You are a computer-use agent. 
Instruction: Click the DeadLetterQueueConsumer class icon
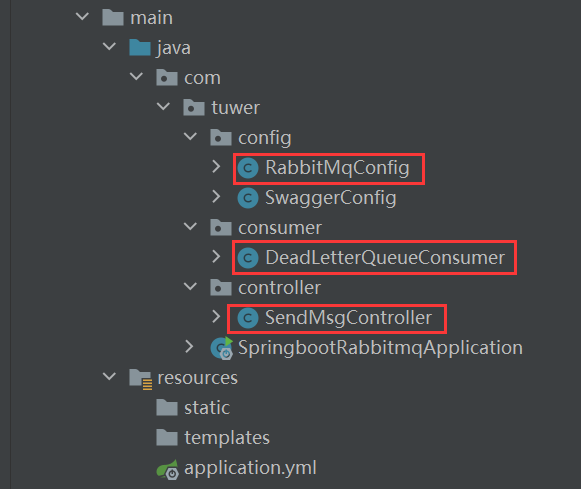coord(248,258)
